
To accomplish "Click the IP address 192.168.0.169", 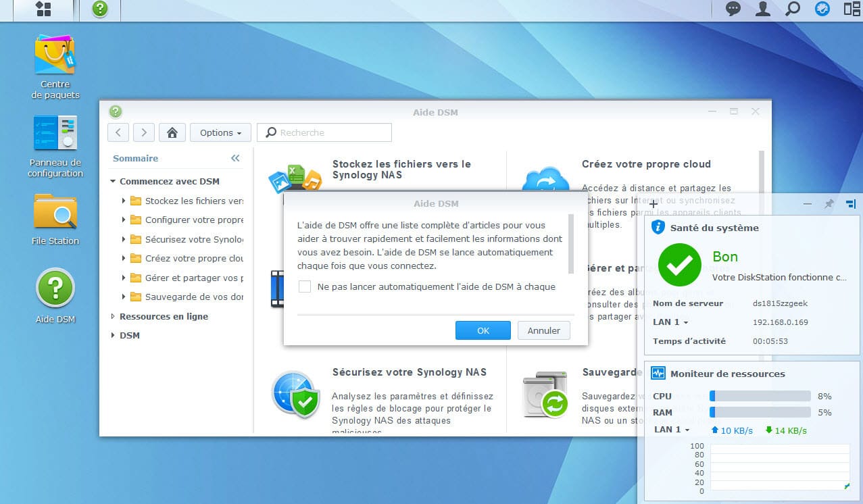I will (x=781, y=322).
